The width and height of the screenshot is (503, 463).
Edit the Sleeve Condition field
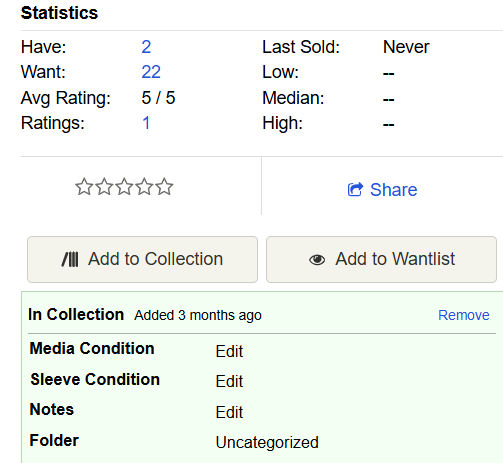pyautogui.click(x=229, y=381)
